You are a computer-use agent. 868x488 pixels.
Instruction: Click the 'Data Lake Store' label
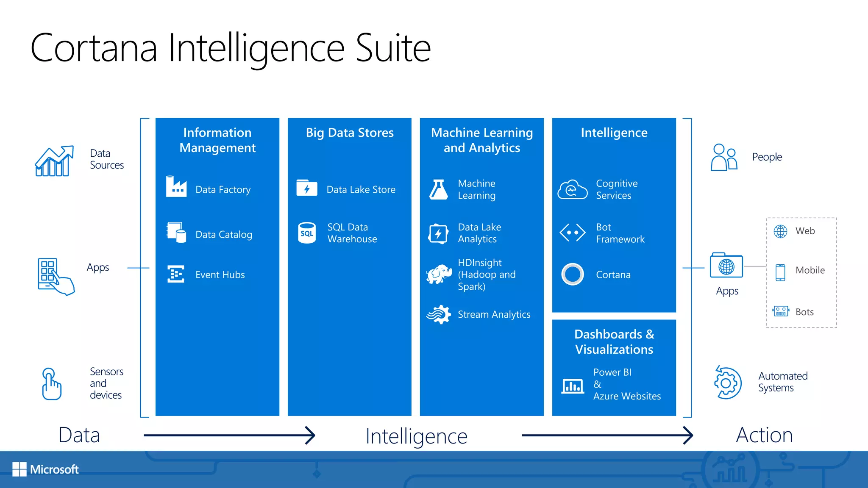361,189
